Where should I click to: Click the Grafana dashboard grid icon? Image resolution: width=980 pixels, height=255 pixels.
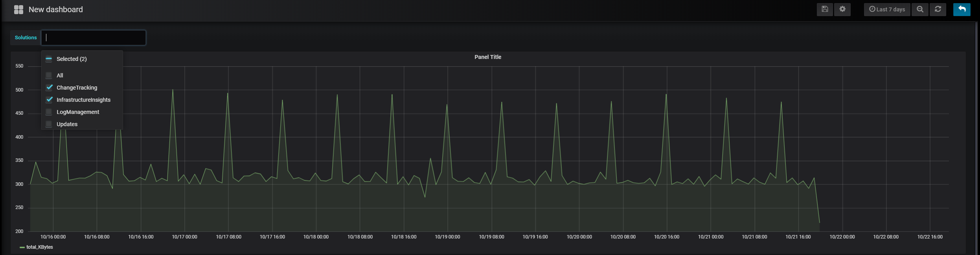(x=18, y=9)
